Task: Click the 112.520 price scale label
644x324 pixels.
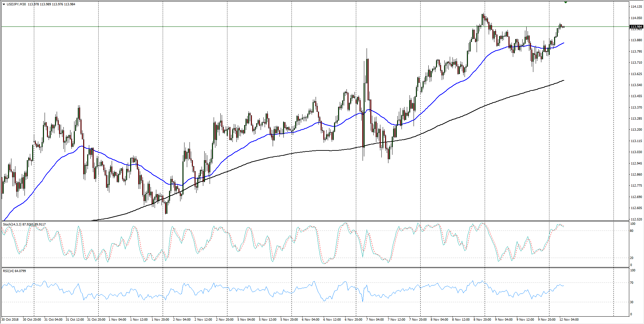Action: [636, 219]
